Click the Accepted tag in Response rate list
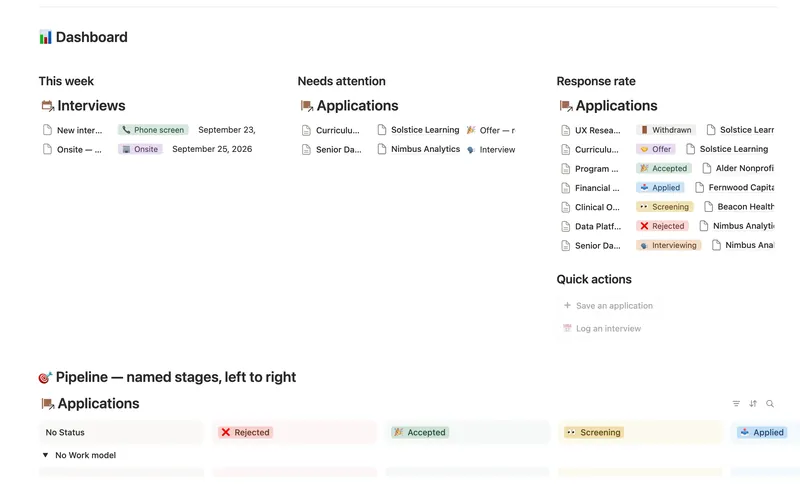 click(664, 168)
